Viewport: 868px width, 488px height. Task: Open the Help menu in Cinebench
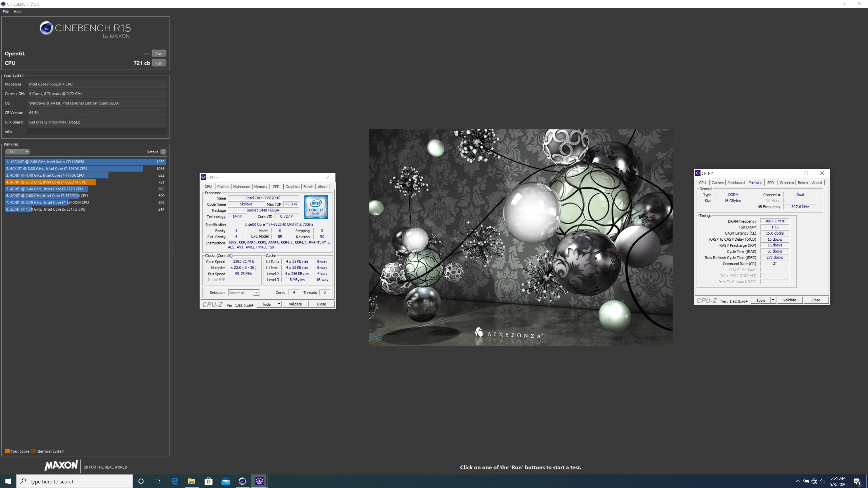click(x=18, y=12)
